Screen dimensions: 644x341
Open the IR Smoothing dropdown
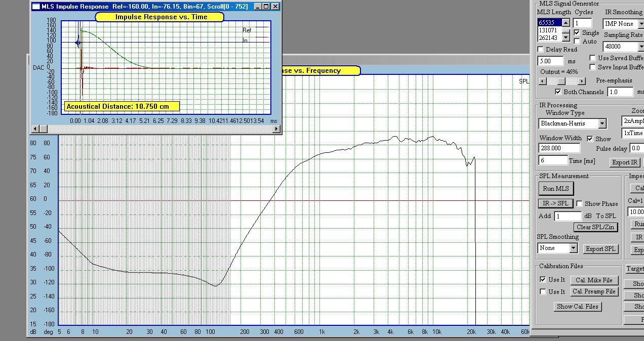pos(640,24)
